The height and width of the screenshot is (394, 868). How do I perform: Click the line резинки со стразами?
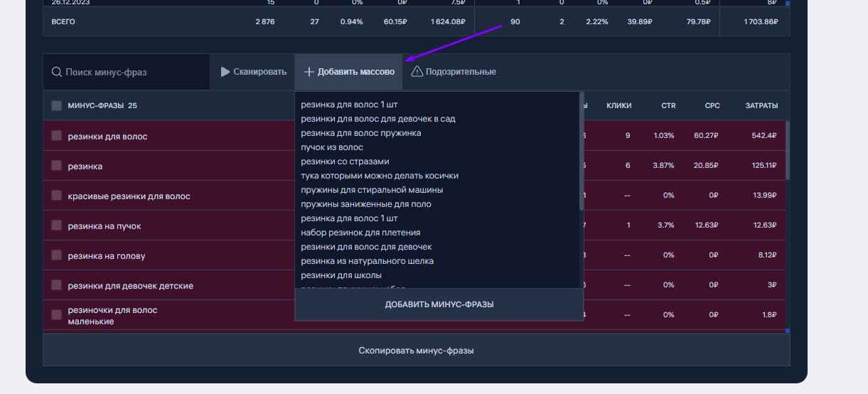[345, 161]
